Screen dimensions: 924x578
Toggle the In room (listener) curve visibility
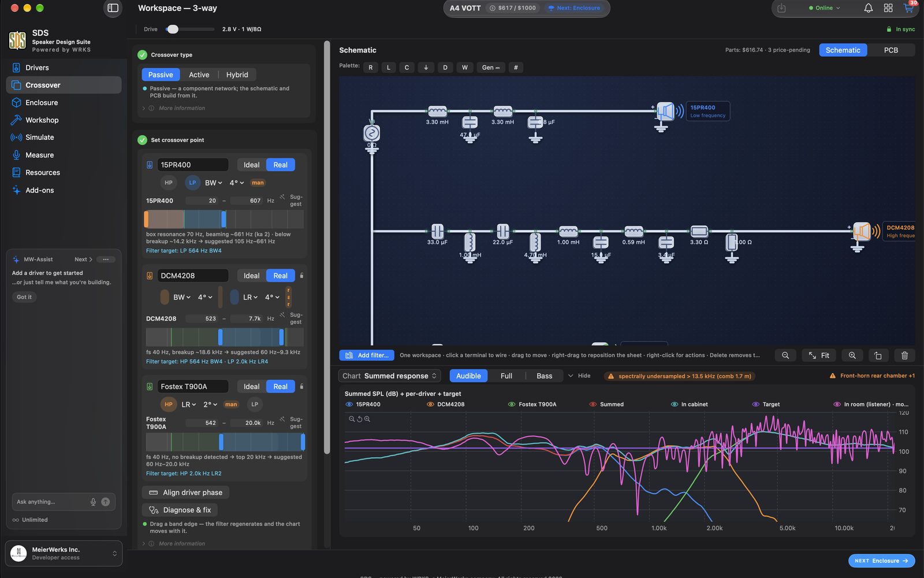tap(837, 405)
